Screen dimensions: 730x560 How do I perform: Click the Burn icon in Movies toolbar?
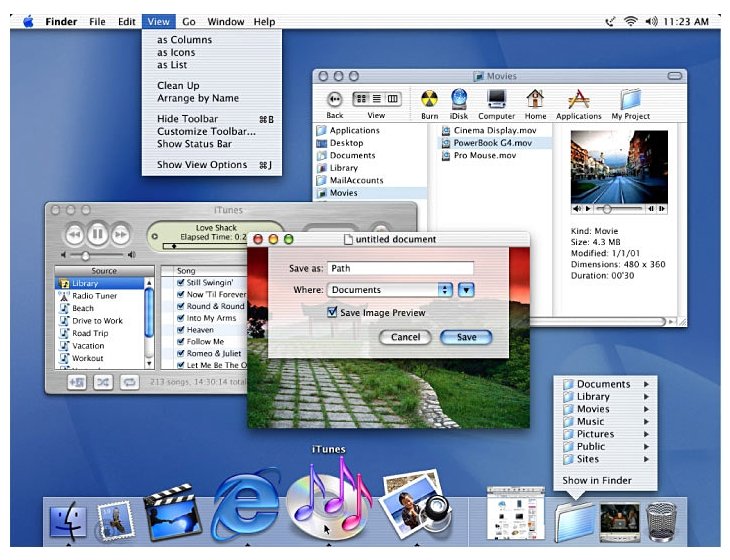429,99
